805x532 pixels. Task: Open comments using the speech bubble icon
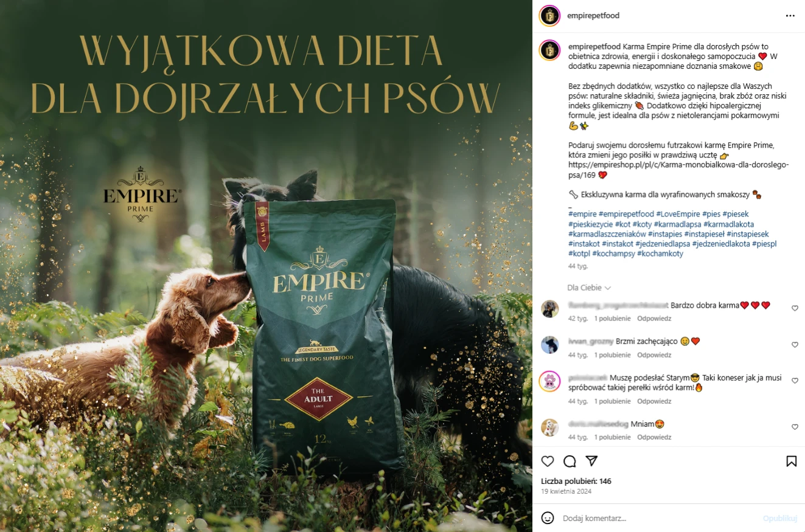(x=570, y=461)
